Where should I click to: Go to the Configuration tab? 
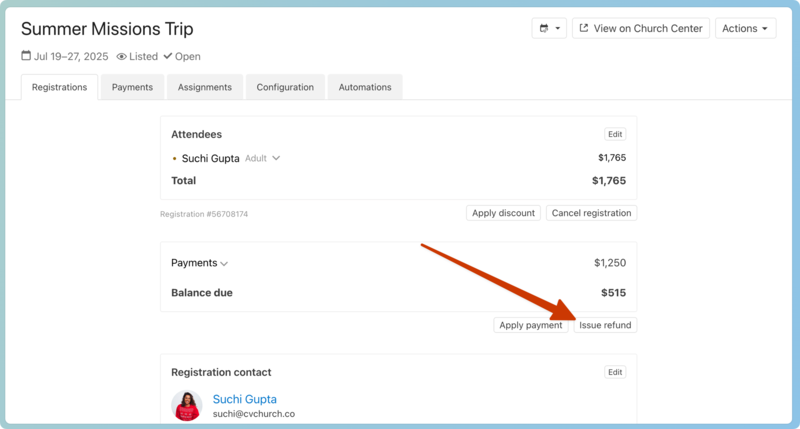pos(285,87)
